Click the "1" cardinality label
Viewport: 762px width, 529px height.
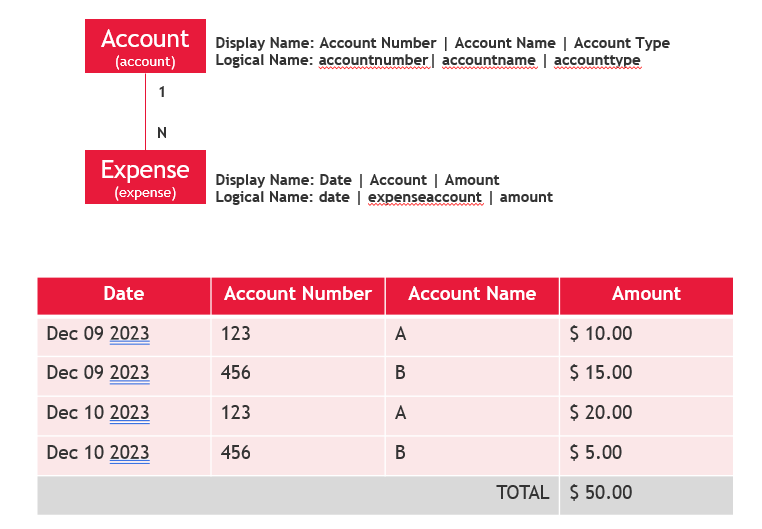(162, 91)
